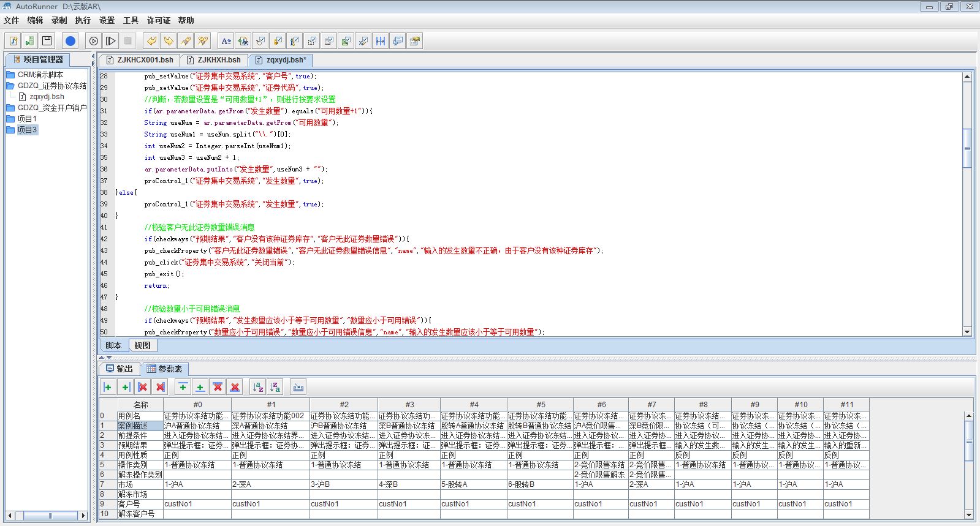Viewport: 980px width, 526px height.
Task: Open the 帮助 menu
Action: 186,20
